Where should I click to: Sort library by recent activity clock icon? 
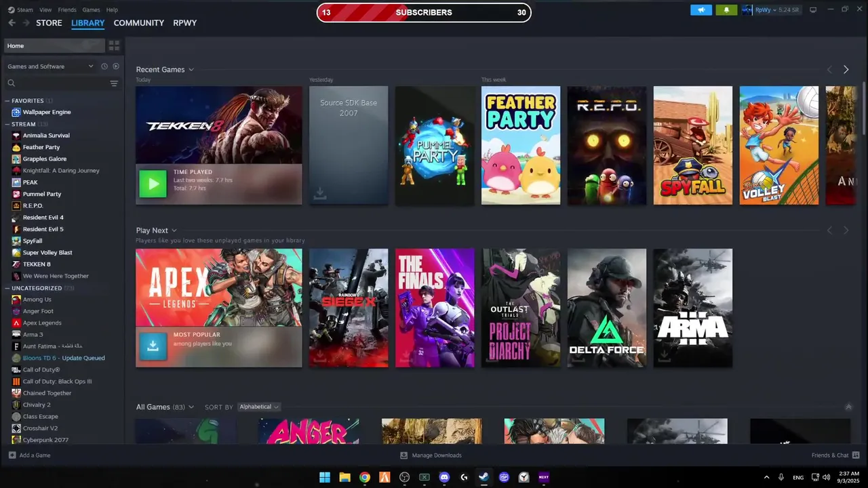click(104, 66)
